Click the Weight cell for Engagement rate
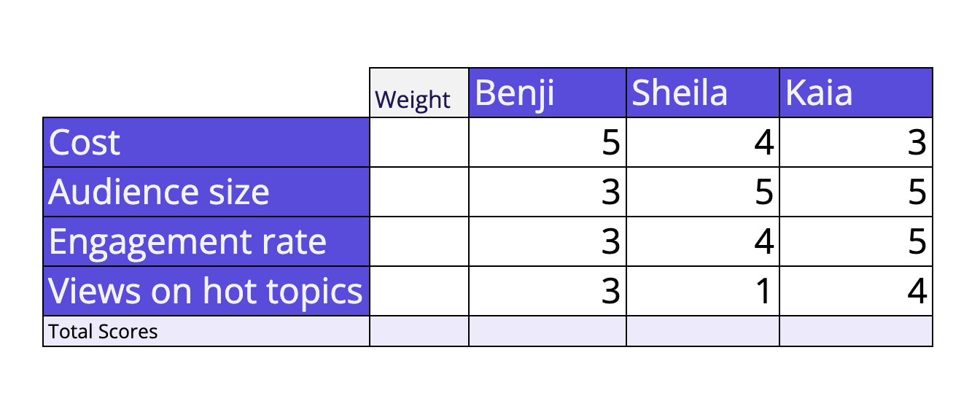The height and width of the screenshot is (420, 980). (419, 241)
